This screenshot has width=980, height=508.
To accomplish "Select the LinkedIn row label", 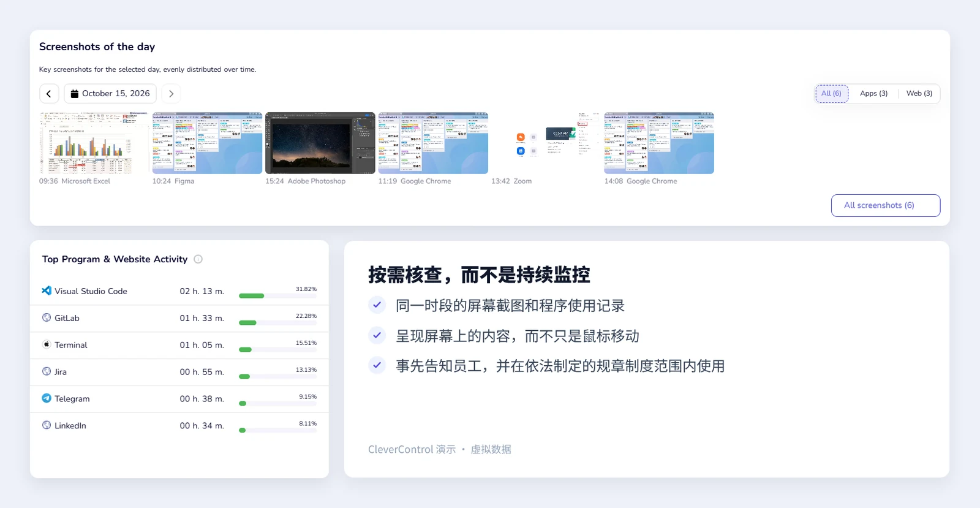I will coord(70,426).
